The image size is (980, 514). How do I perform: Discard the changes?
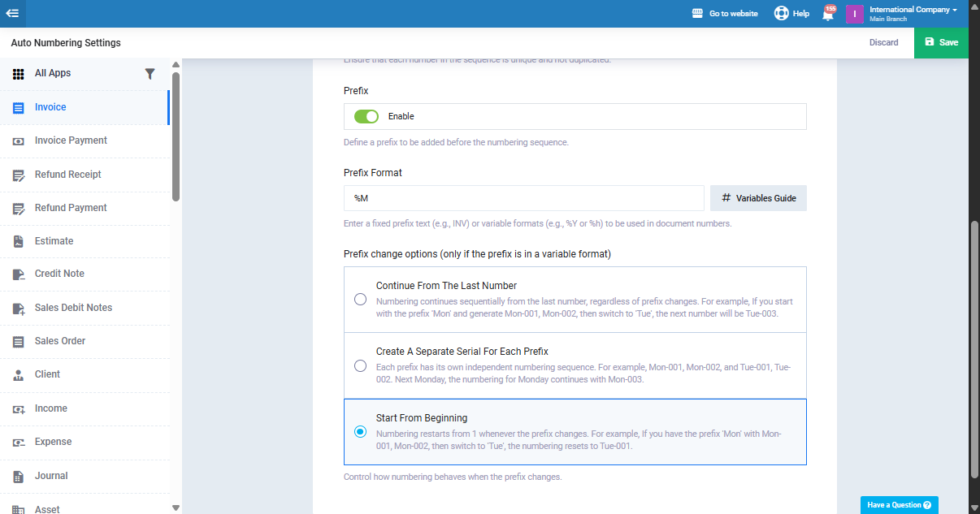pos(883,42)
